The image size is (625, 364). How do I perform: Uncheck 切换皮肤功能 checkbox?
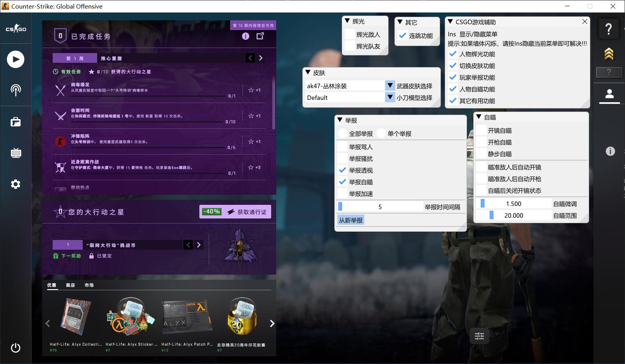(453, 66)
